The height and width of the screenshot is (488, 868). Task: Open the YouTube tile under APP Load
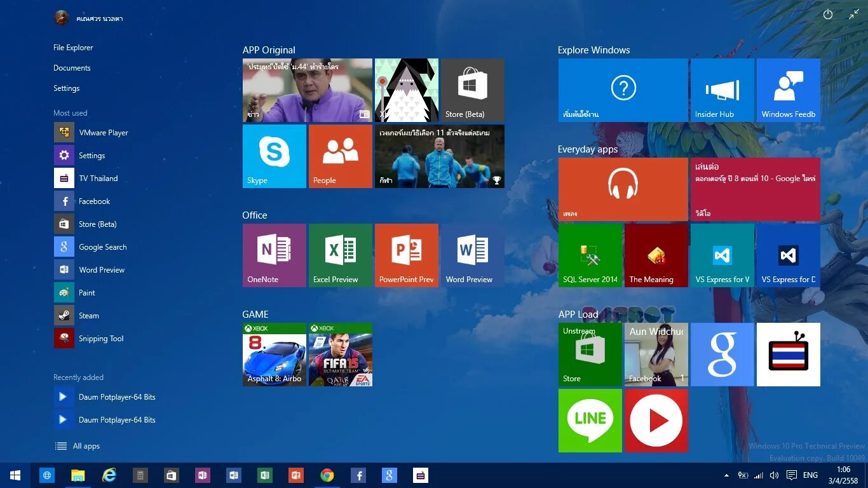click(x=656, y=420)
